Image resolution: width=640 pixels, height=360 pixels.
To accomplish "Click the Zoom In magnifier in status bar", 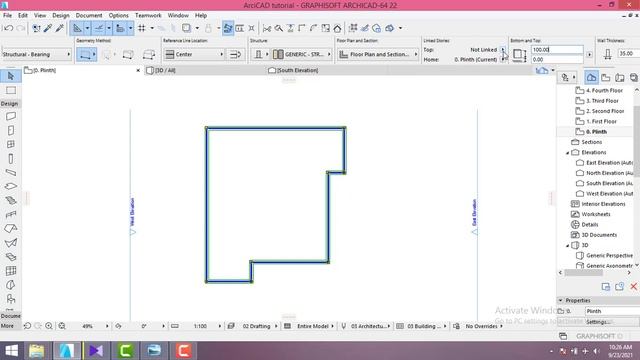I will 49,326.
